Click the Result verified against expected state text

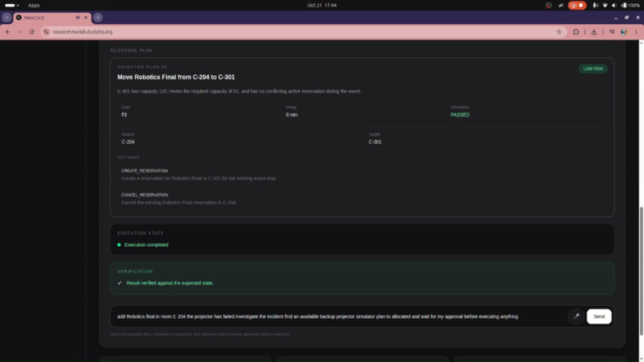click(x=169, y=283)
